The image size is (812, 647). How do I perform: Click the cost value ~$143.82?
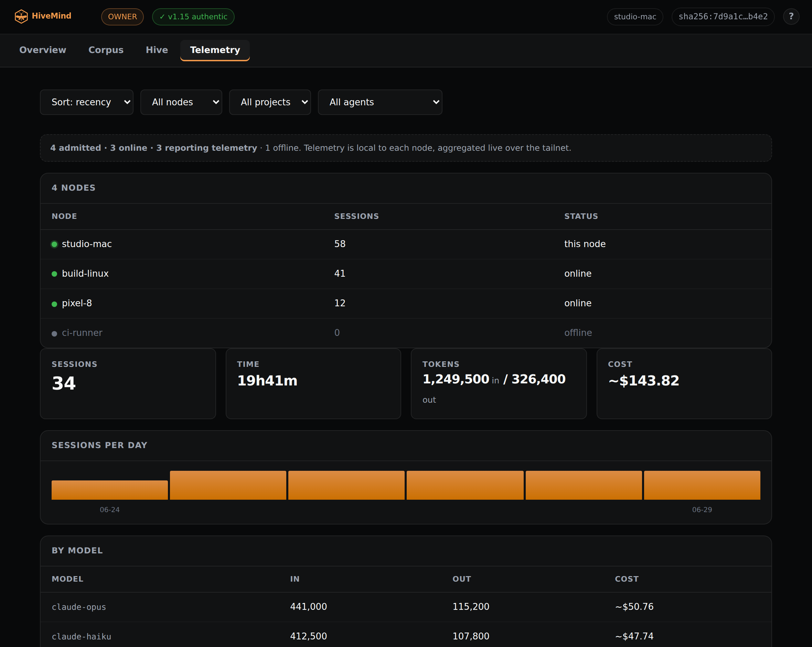[644, 381]
